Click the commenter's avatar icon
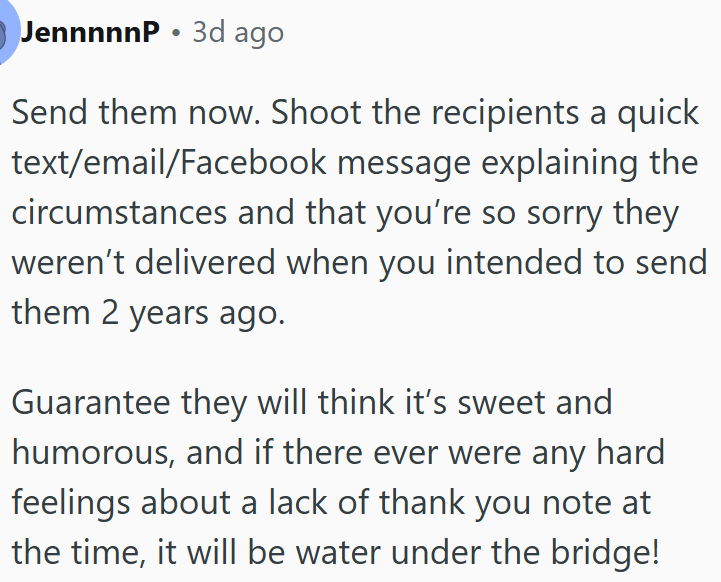721x582 pixels. [x=8, y=33]
